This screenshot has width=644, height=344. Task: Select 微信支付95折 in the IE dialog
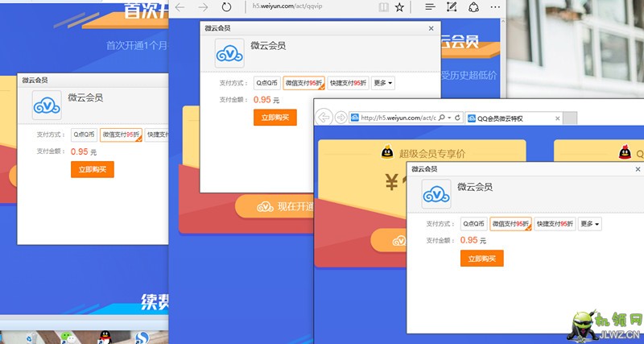[x=511, y=224]
